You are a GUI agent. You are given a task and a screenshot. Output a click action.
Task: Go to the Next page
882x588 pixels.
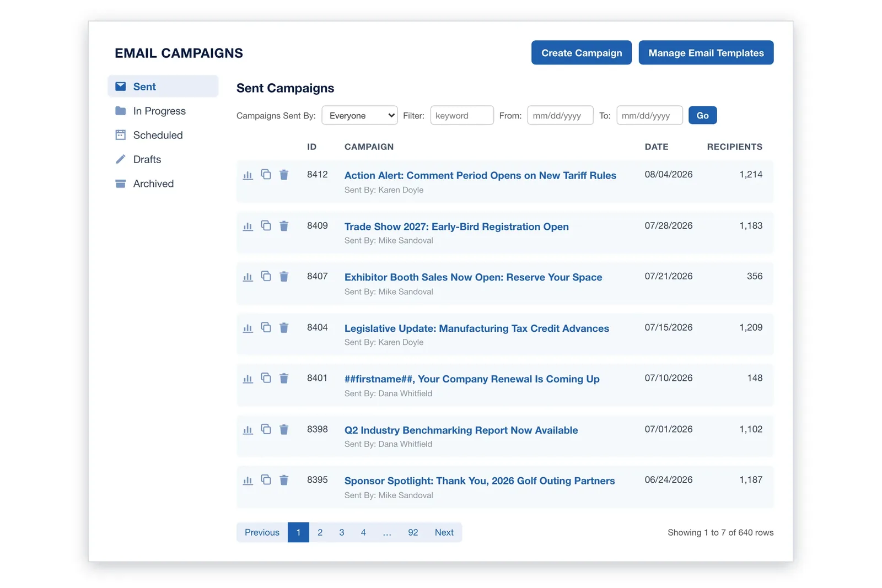pos(444,532)
